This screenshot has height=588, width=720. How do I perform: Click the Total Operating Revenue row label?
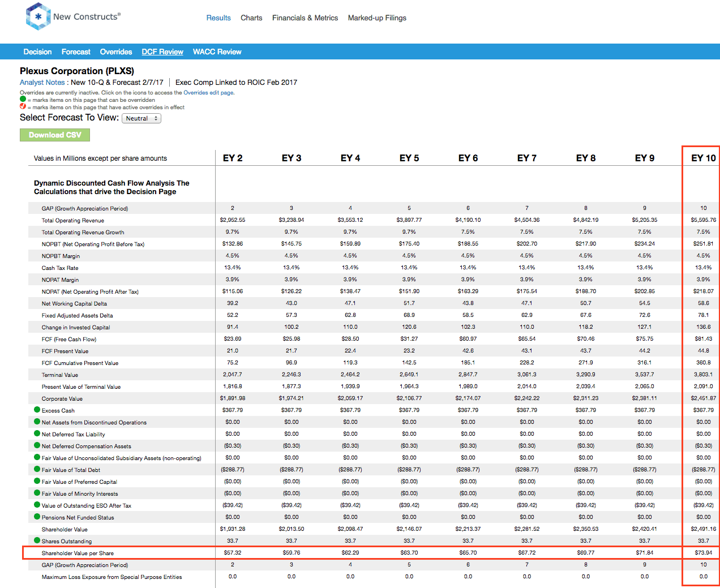pos(72,220)
